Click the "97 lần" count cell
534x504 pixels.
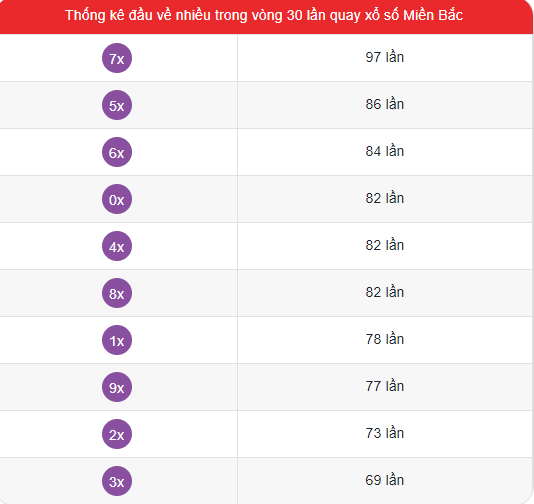(x=384, y=57)
